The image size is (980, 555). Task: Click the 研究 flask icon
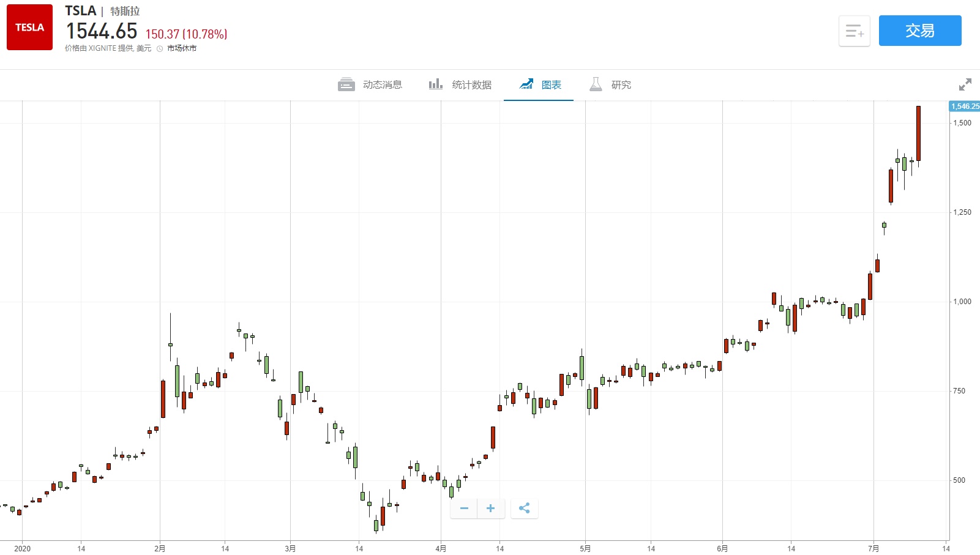click(x=596, y=84)
